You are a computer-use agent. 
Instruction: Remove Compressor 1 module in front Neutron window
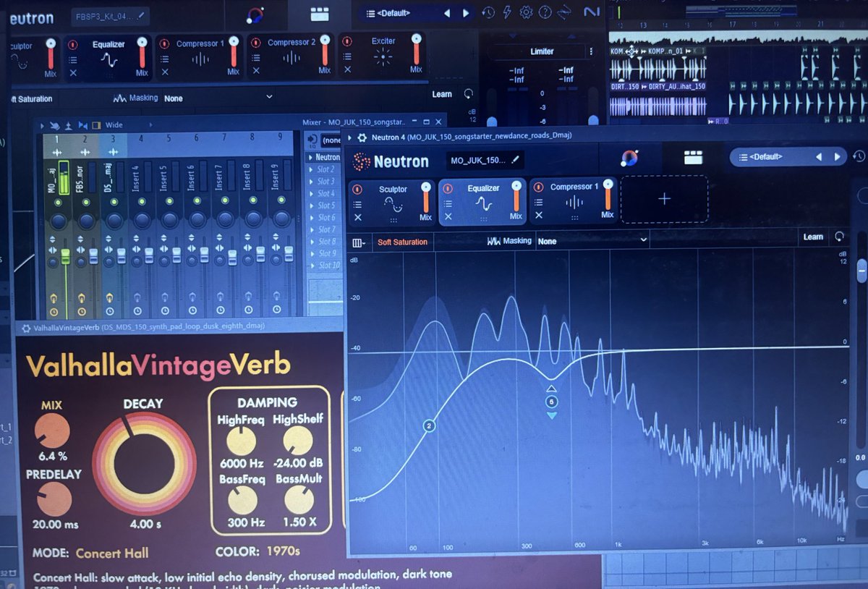pos(539,216)
